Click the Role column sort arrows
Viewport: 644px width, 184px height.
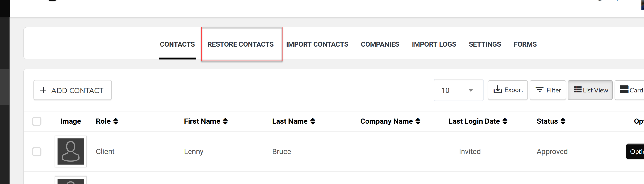pos(115,121)
